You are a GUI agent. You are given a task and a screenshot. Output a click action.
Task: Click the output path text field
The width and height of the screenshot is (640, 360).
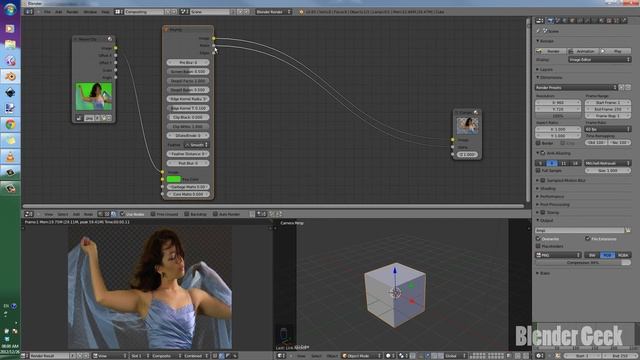580,230
